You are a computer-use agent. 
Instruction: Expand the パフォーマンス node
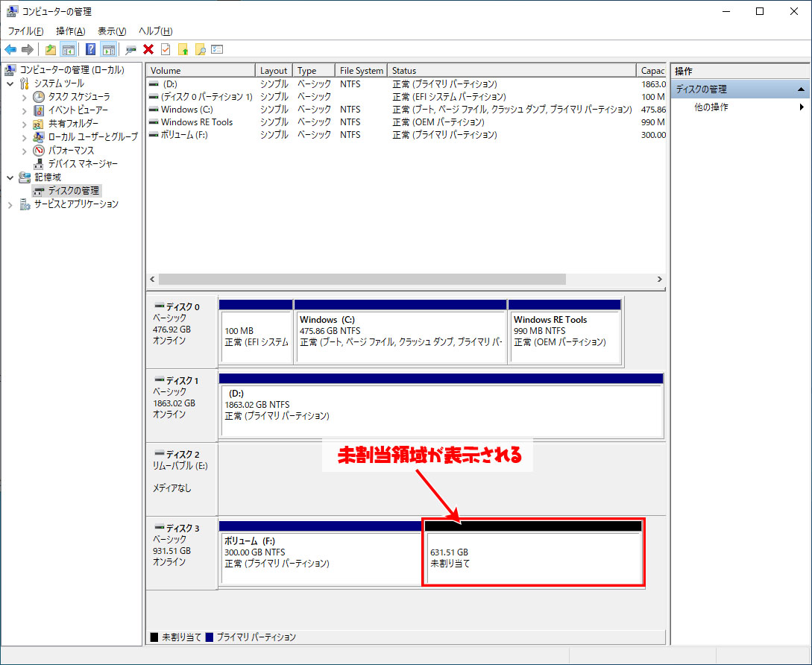pyautogui.click(x=24, y=151)
